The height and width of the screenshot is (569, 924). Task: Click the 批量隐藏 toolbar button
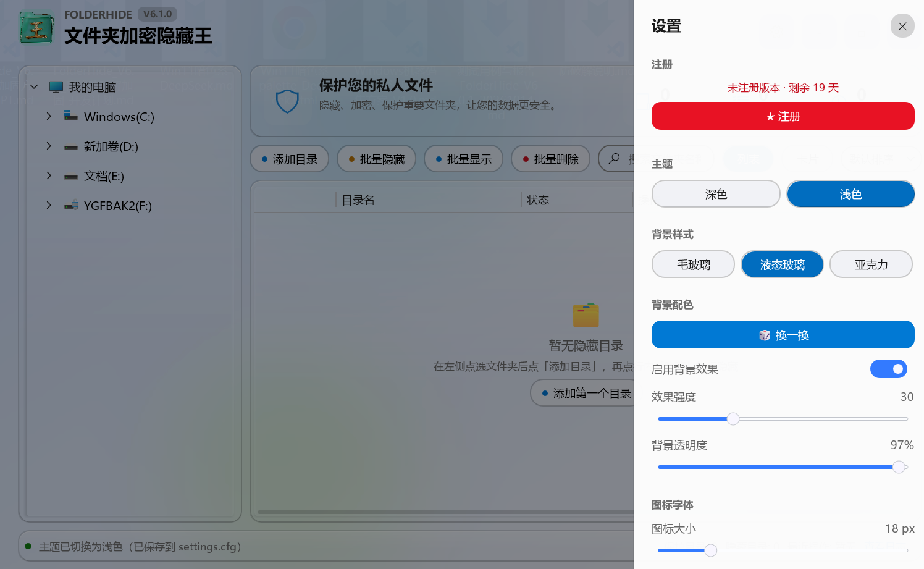click(376, 159)
